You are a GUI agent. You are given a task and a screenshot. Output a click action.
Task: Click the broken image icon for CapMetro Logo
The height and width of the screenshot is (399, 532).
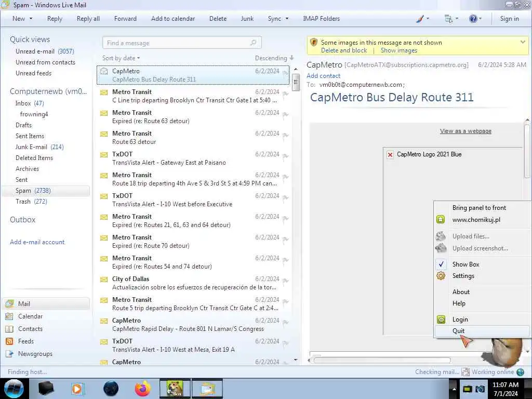pos(390,155)
